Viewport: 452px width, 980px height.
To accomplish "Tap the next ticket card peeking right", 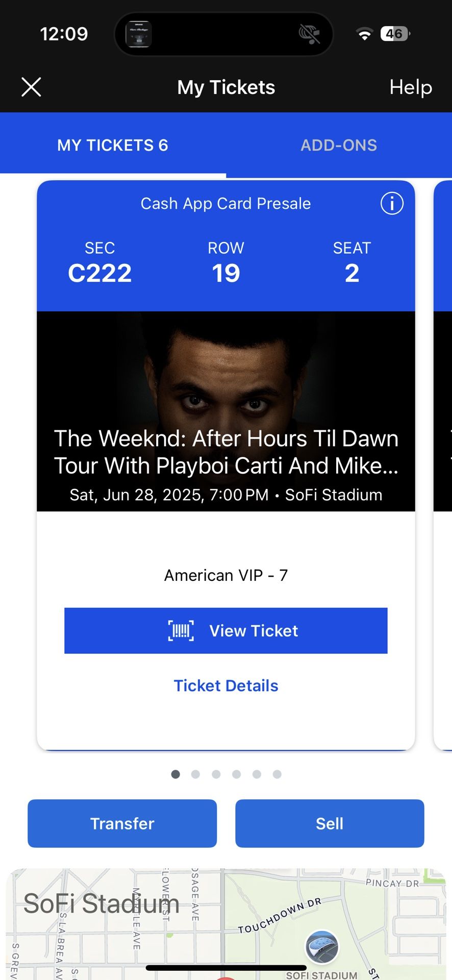I will [x=443, y=459].
